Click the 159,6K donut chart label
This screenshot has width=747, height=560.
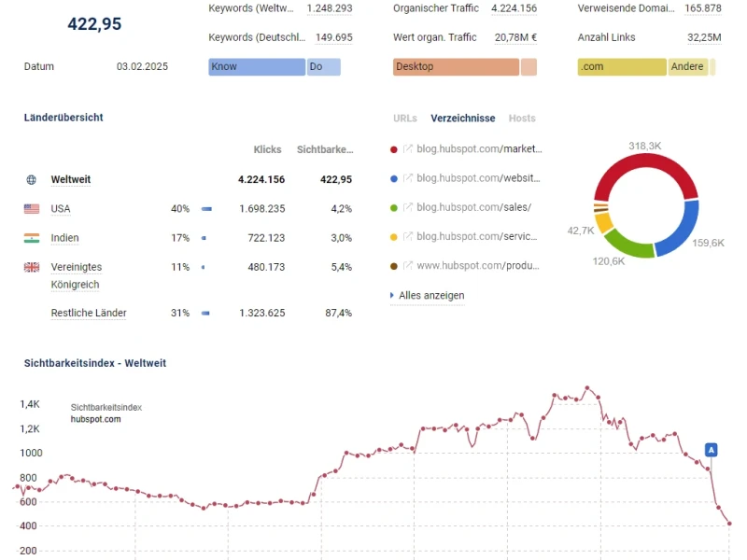pyautogui.click(x=708, y=243)
